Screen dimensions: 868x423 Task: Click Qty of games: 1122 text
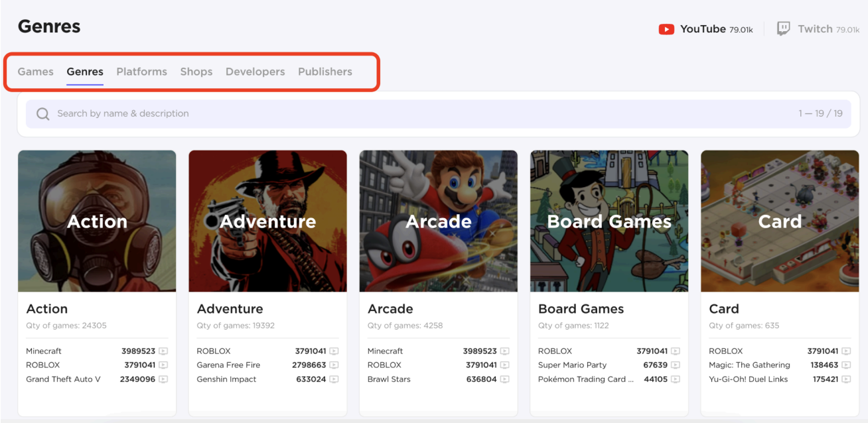[x=573, y=326]
